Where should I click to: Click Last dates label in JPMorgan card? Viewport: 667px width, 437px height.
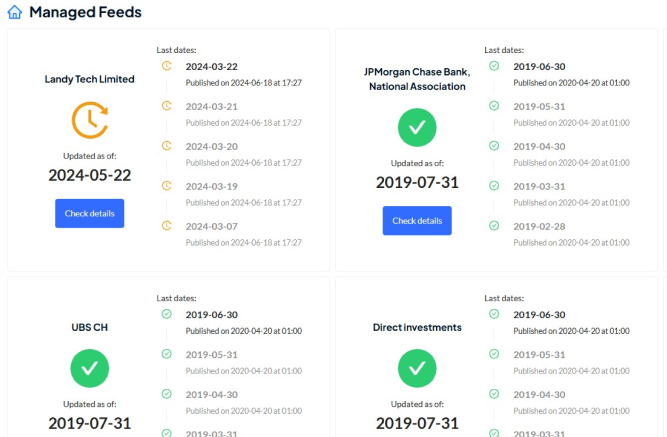tap(504, 50)
